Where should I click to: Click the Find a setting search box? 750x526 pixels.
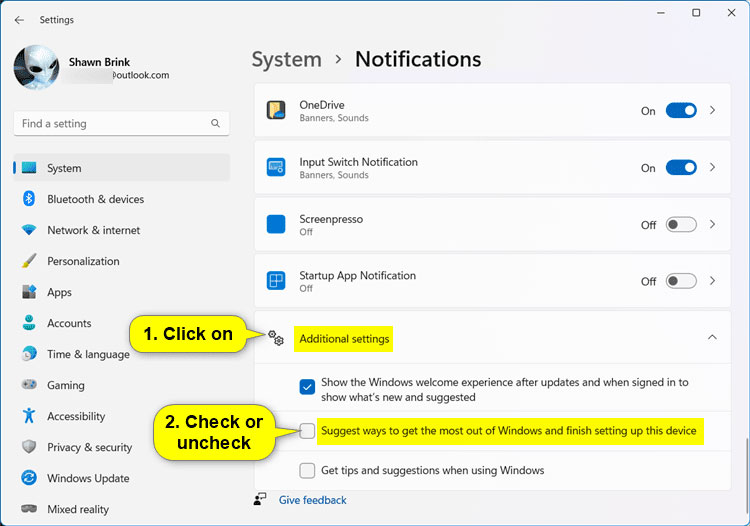click(x=121, y=123)
